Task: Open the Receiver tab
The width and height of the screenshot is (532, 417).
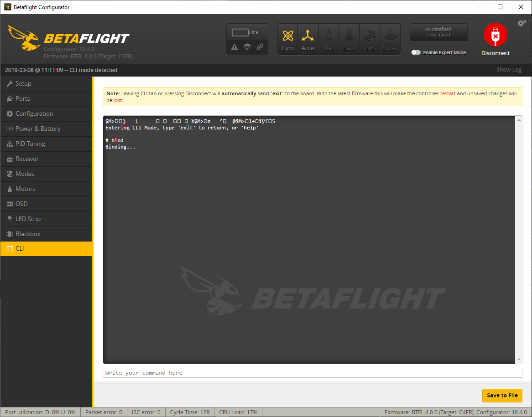Action: [x=46, y=159]
